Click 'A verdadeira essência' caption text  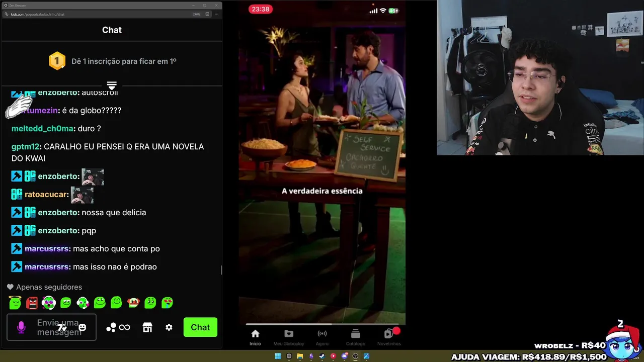322,191
